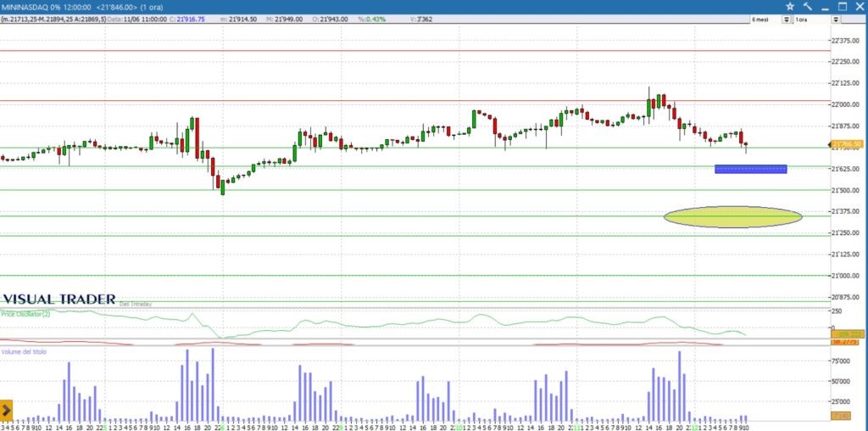The image size is (868, 431).
Task: Click the volume scale label 25'000
Action: [x=842, y=401]
